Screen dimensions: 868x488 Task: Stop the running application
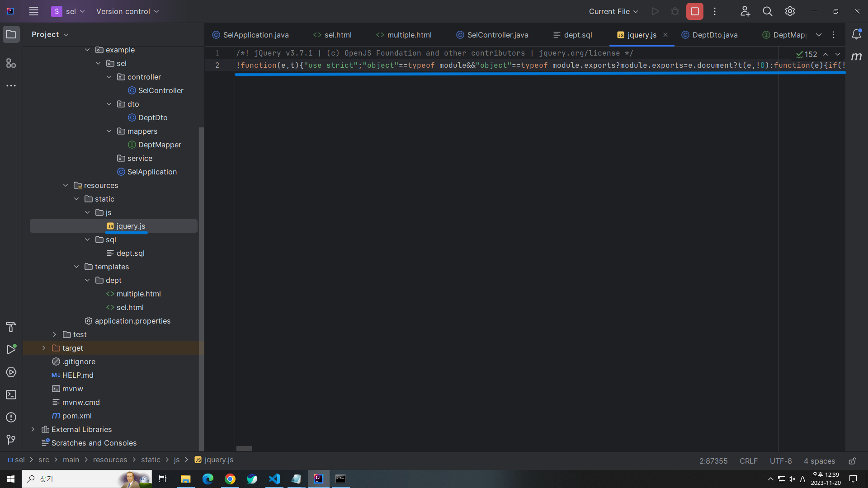[x=694, y=11]
